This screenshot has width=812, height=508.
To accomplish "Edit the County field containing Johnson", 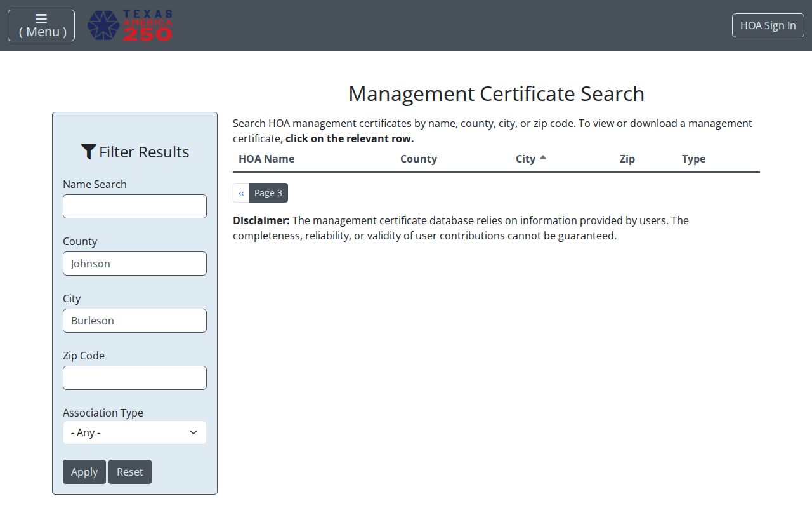I will [x=134, y=264].
